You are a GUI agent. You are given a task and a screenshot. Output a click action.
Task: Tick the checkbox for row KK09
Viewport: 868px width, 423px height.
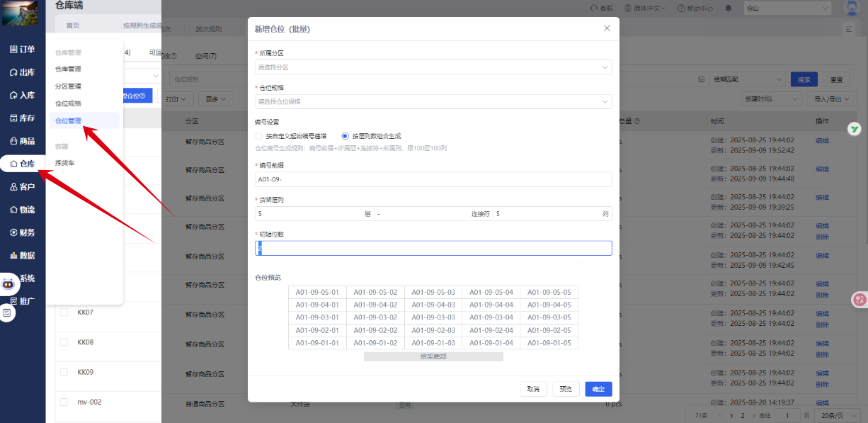(x=64, y=372)
